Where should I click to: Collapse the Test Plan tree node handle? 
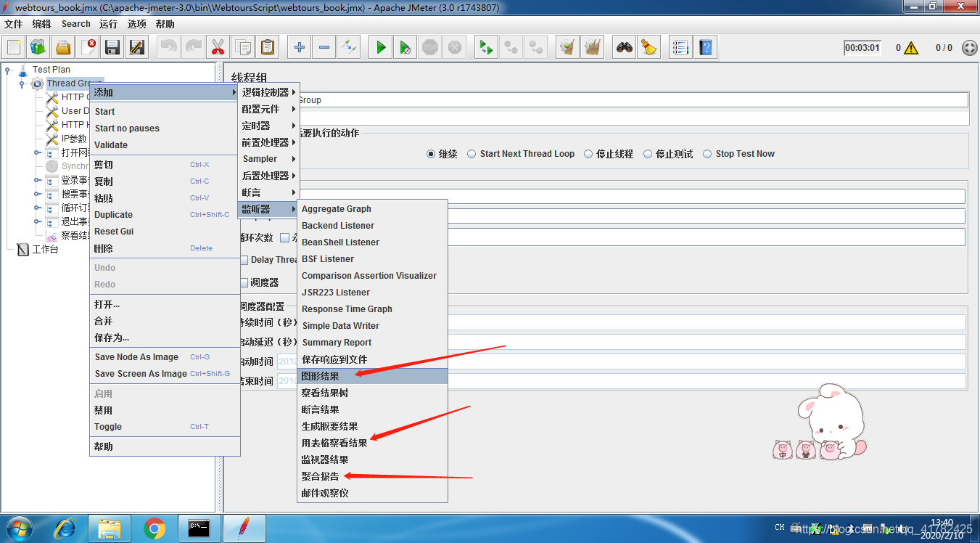(x=8, y=70)
